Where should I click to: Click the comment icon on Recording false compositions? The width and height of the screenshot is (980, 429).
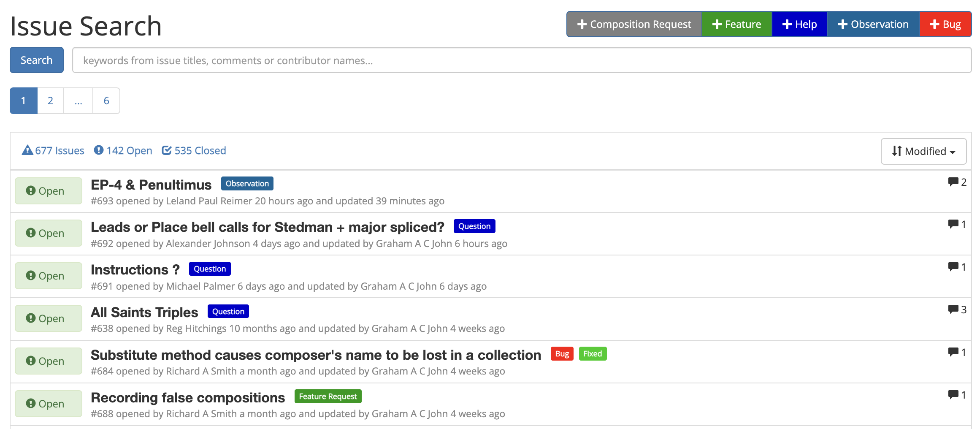click(x=953, y=395)
